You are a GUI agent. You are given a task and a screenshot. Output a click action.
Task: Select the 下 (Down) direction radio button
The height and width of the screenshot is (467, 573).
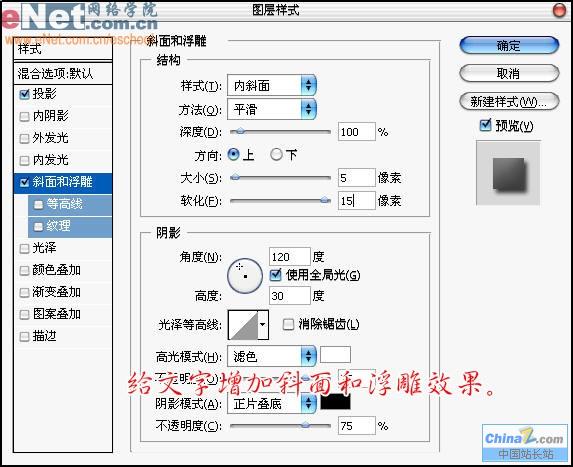276,155
